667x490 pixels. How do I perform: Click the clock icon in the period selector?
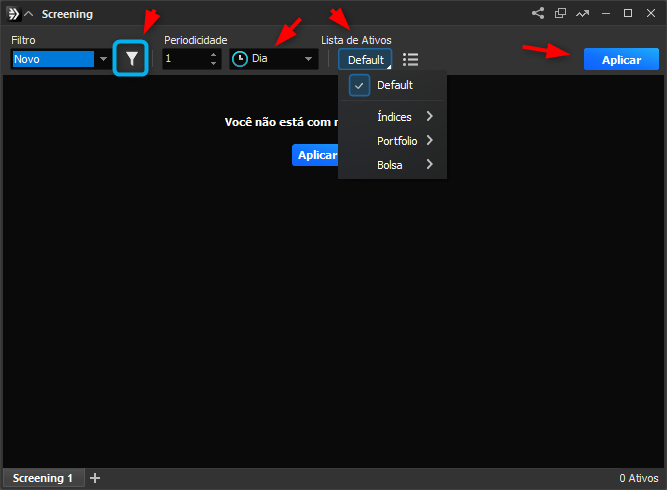point(240,59)
